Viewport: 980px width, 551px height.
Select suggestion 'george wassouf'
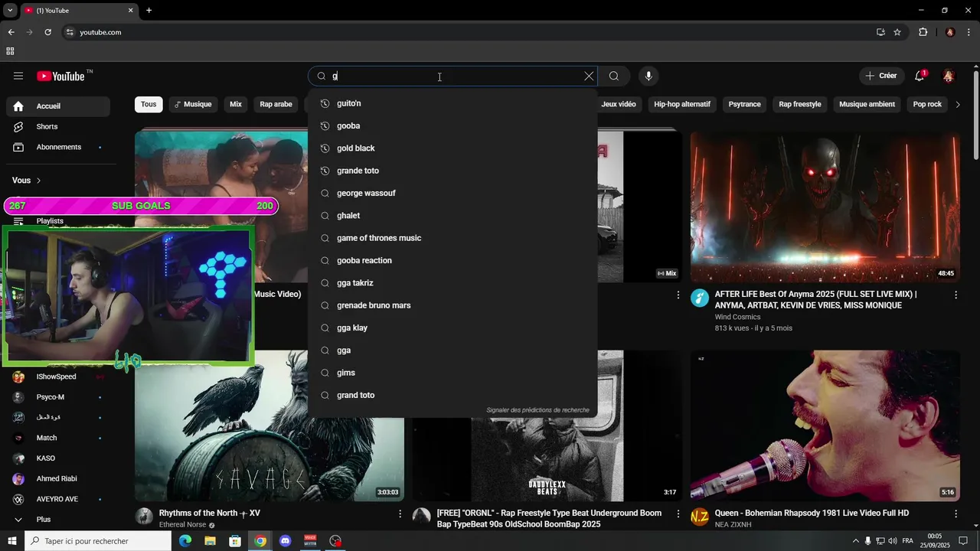[452, 193]
